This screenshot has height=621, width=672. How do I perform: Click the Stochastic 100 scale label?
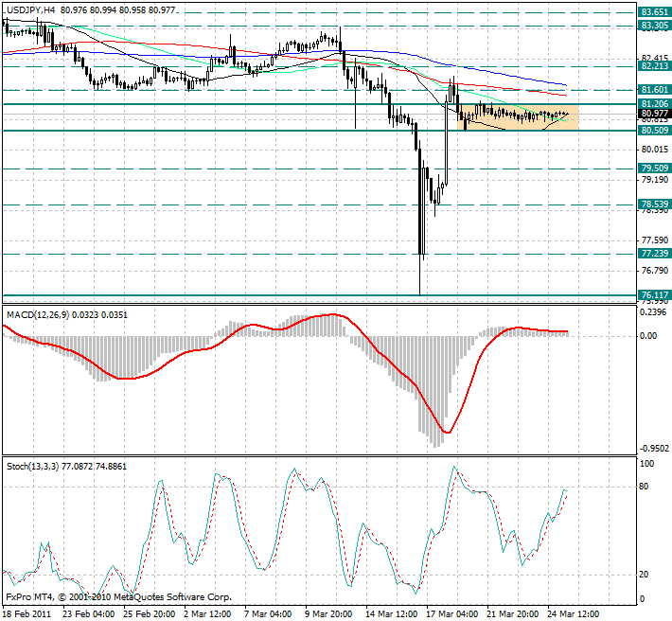(x=646, y=464)
